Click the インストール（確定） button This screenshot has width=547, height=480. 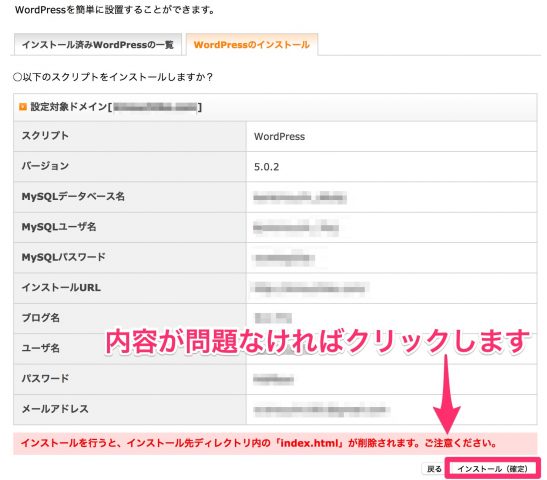tap(493, 468)
